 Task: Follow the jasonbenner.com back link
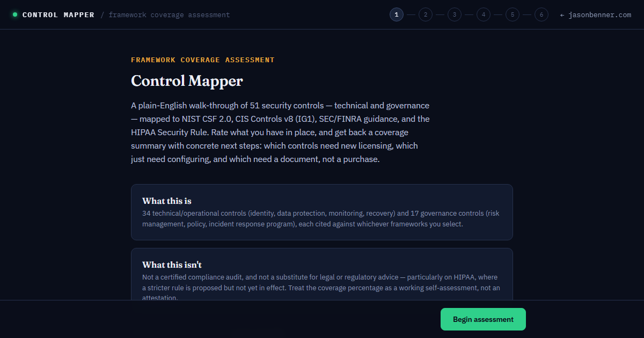[596, 15]
